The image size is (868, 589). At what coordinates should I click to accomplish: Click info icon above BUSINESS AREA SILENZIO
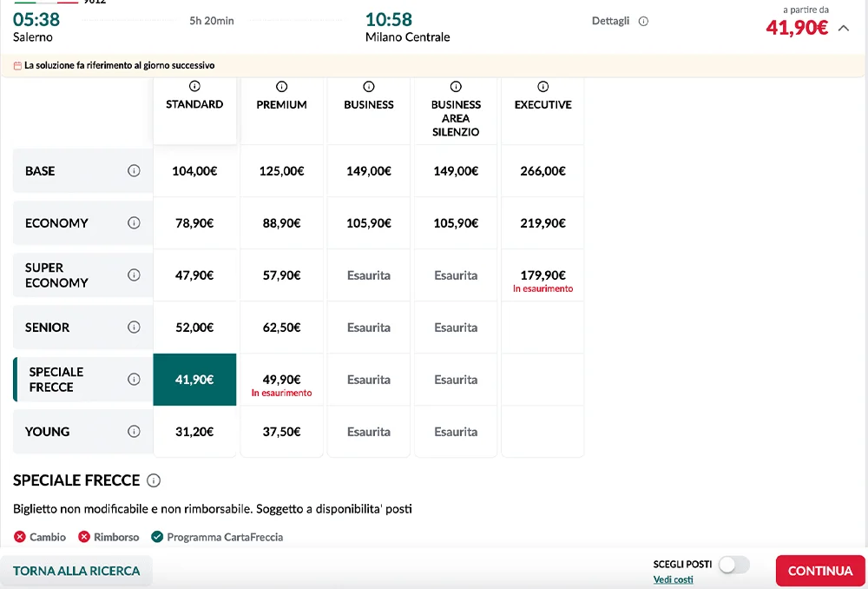pyautogui.click(x=456, y=87)
